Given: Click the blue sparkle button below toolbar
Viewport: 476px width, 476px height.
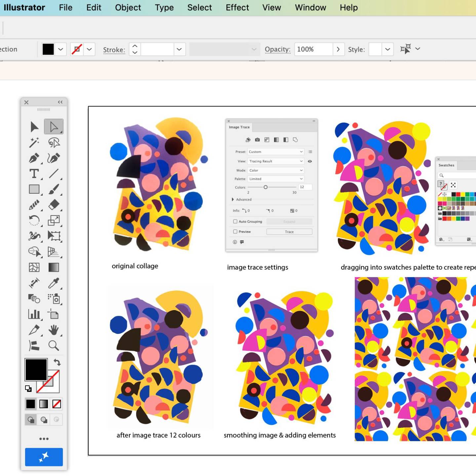Looking at the screenshot, I should tap(44, 457).
